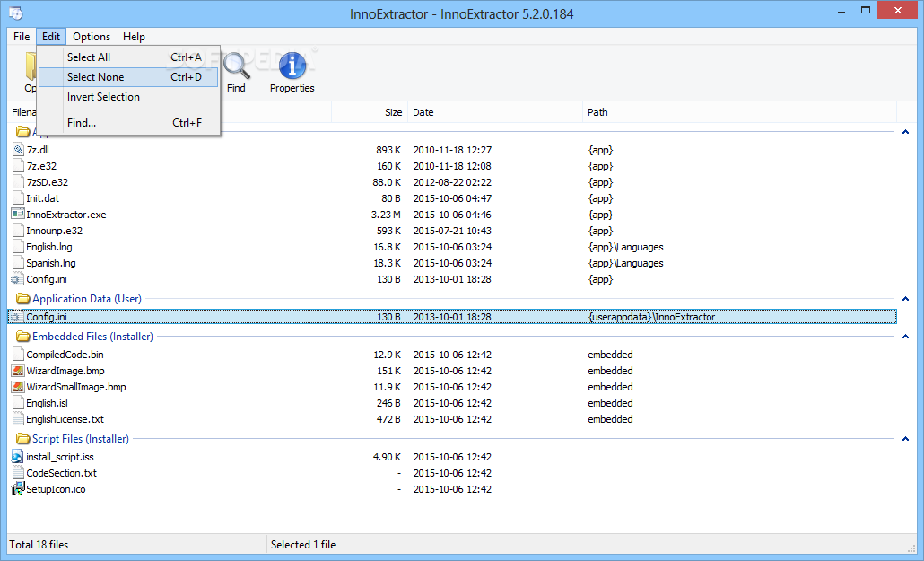Sort by the Path column header
Image resolution: width=924 pixels, height=561 pixels.
[739, 112]
